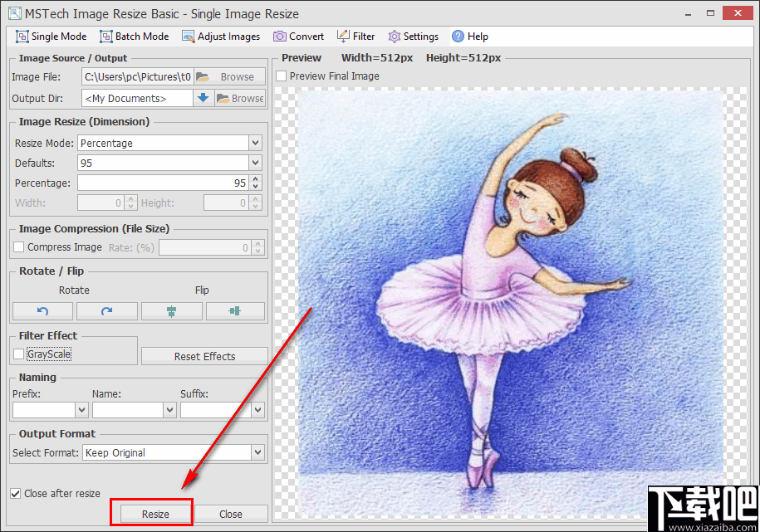Expand the Defaults dropdown showing 95

pos(255,163)
